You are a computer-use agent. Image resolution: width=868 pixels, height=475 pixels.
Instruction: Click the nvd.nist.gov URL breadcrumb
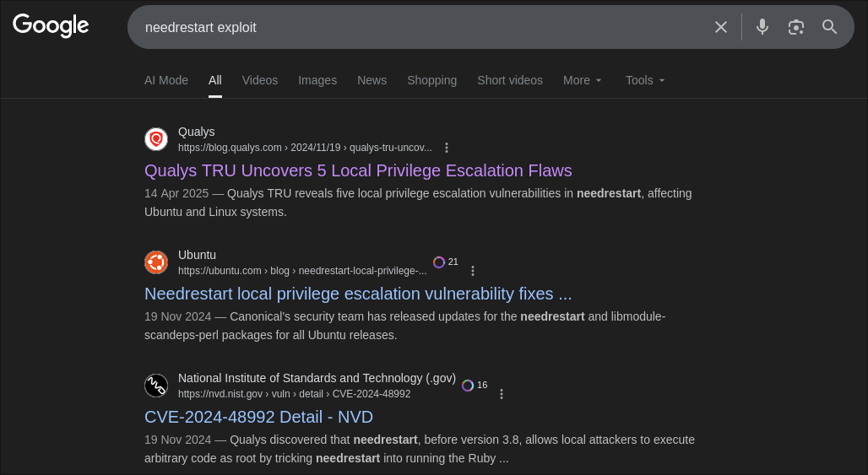pyautogui.click(x=295, y=394)
